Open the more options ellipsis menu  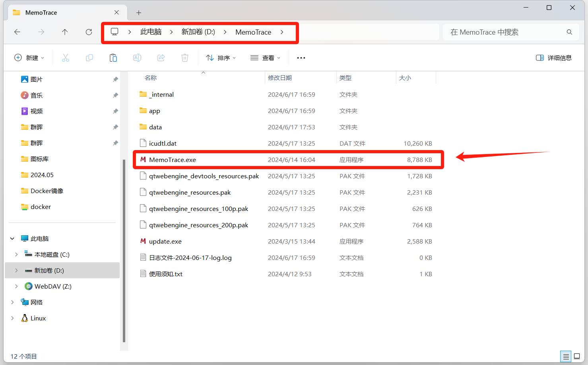point(301,58)
